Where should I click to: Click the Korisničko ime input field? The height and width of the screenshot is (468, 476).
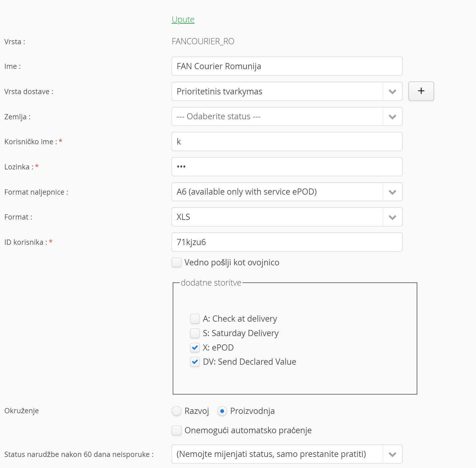(287, 141)
